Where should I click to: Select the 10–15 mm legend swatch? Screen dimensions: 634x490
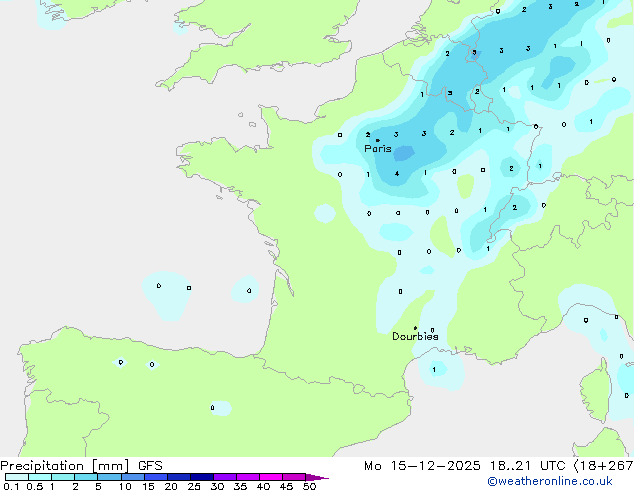coord(132,477)
